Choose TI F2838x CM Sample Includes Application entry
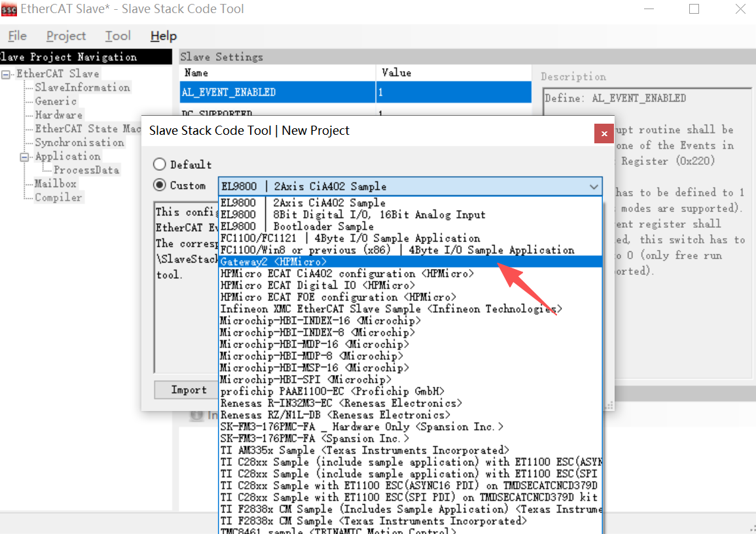This screenshot has height=534, width=756. click(x=410, y=510)
